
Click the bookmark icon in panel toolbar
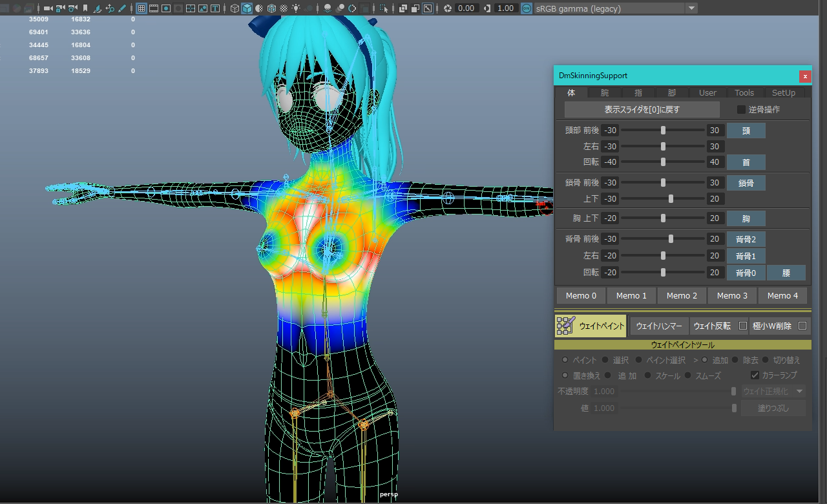[x=85, y=8]
